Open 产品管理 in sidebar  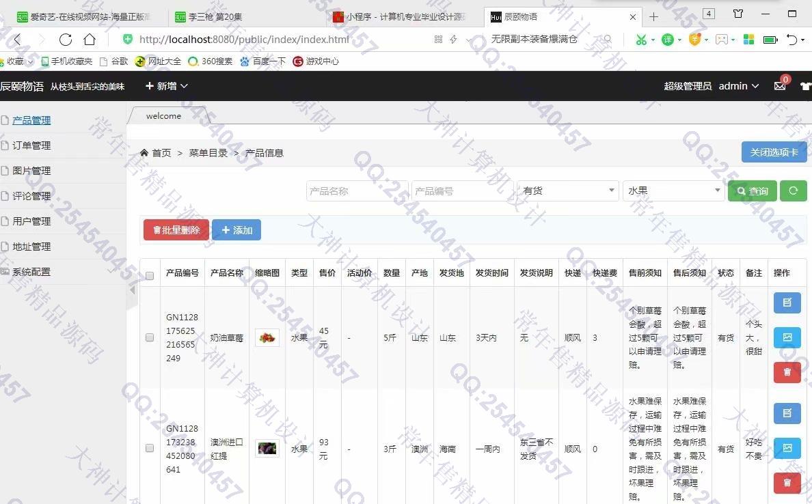click(31, 120)
